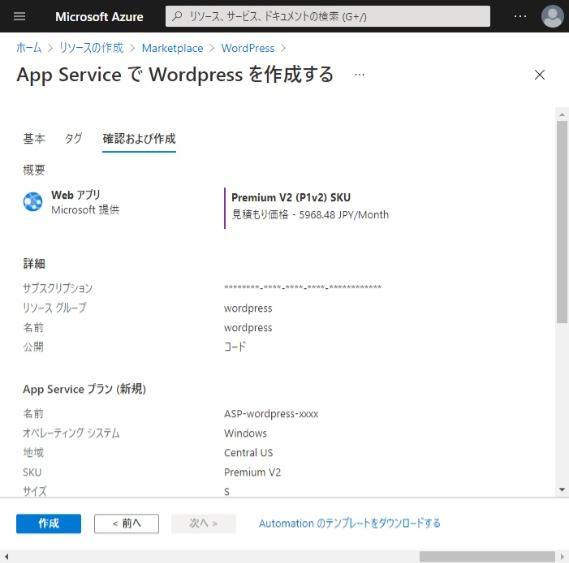Click the disabled 次へ > button
569x563 pixels.
pos(203,523)
